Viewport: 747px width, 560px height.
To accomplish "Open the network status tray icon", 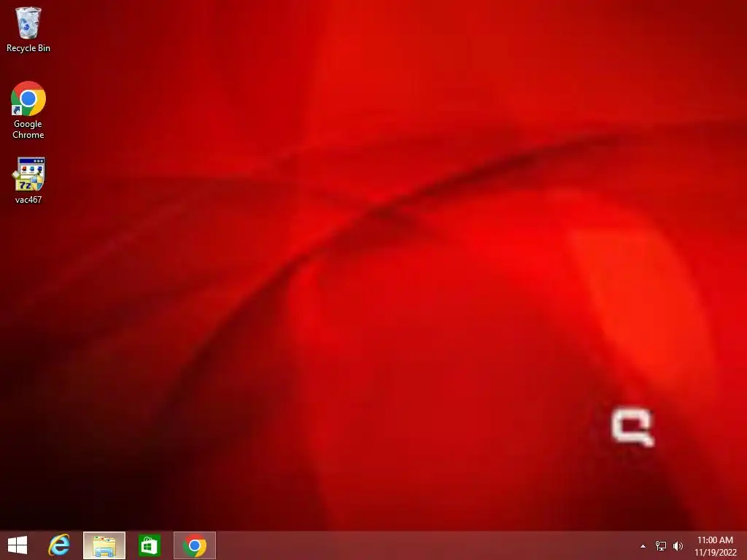I will tap(661, 545).
